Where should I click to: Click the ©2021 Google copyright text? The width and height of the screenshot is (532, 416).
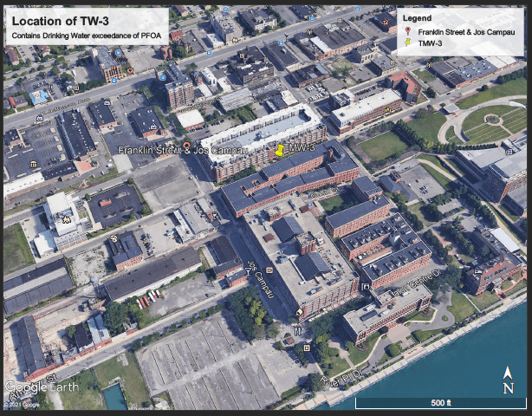point(22,405)
